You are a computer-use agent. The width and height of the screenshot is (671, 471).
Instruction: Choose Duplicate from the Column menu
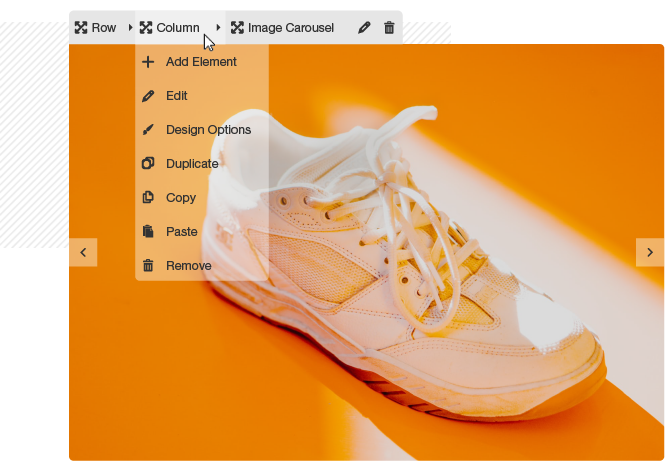202,164
